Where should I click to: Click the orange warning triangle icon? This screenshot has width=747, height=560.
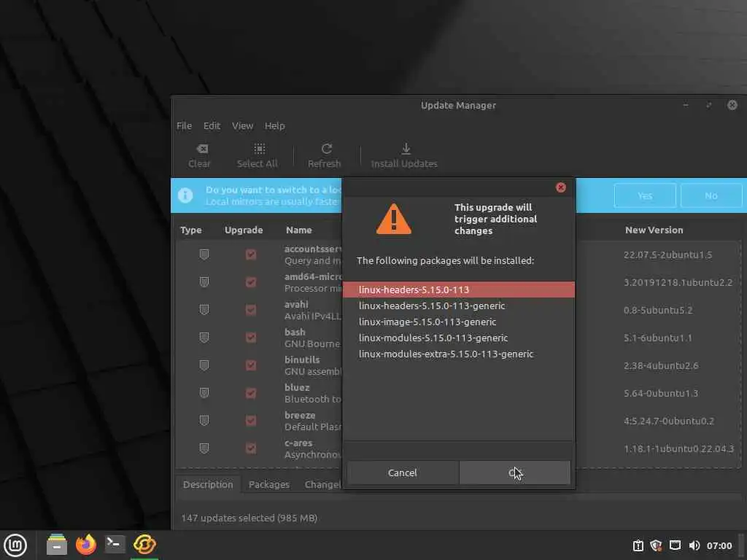pyautogui.click(x=393, y=219)
